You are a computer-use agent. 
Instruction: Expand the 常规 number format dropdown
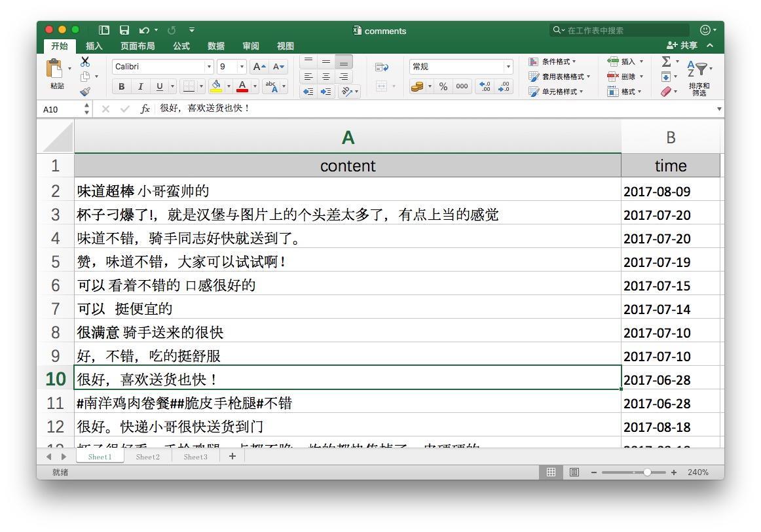click(x=508, y=67)
